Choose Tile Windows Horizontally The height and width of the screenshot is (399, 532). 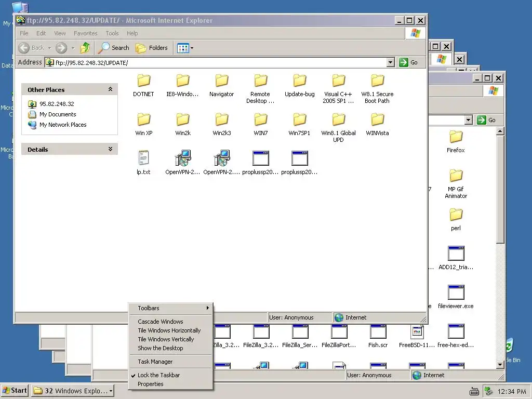(x=170, y=330)
